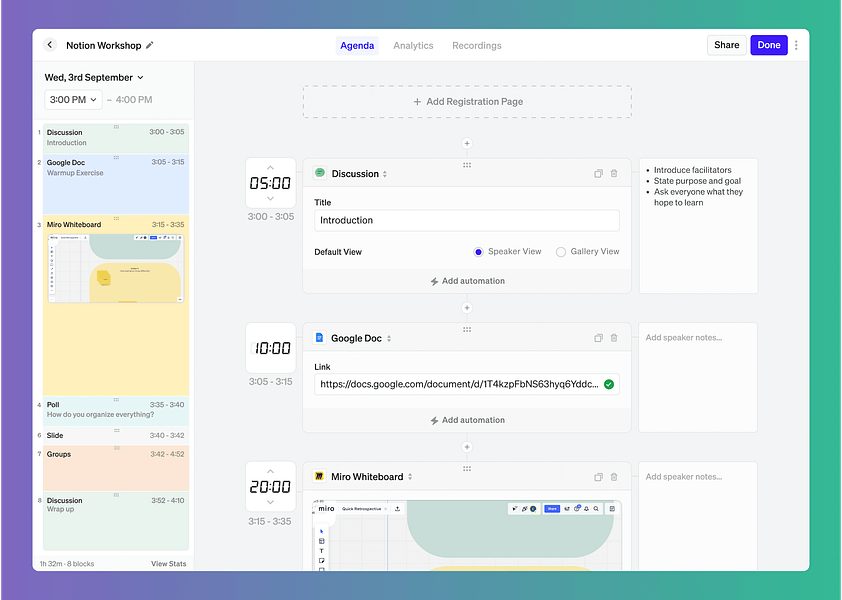Select Discussion Introduction block in sidebar
The image size is (842, 600).
click(x=116, y=138)
